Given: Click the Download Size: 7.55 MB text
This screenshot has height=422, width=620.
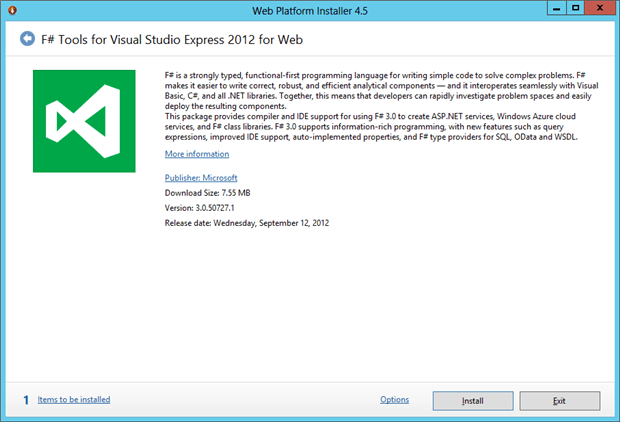Looking at the screenshot, I should [208, 193].
